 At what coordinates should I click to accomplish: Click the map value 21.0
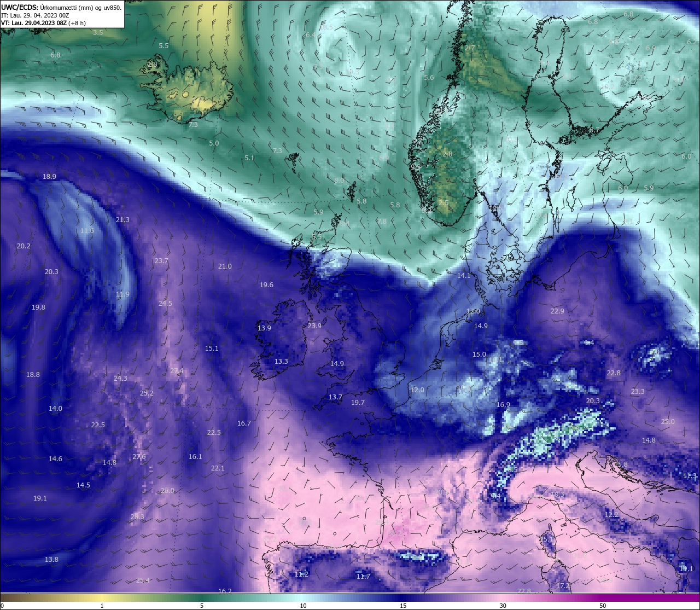click(225, 266)
